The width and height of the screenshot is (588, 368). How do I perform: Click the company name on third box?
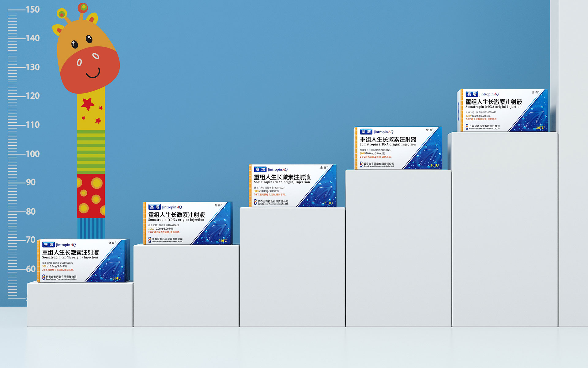(x=273, y=202)
